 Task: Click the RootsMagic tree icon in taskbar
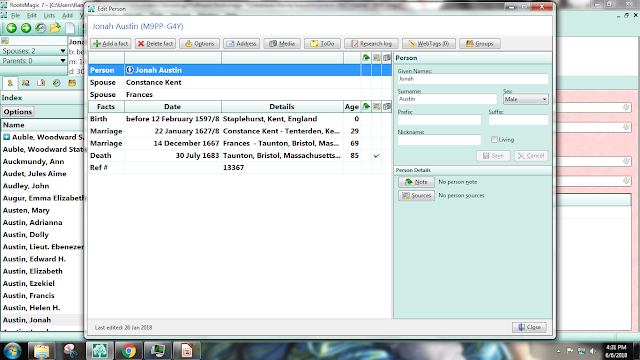pyautogui.click(x=100, y=351)
